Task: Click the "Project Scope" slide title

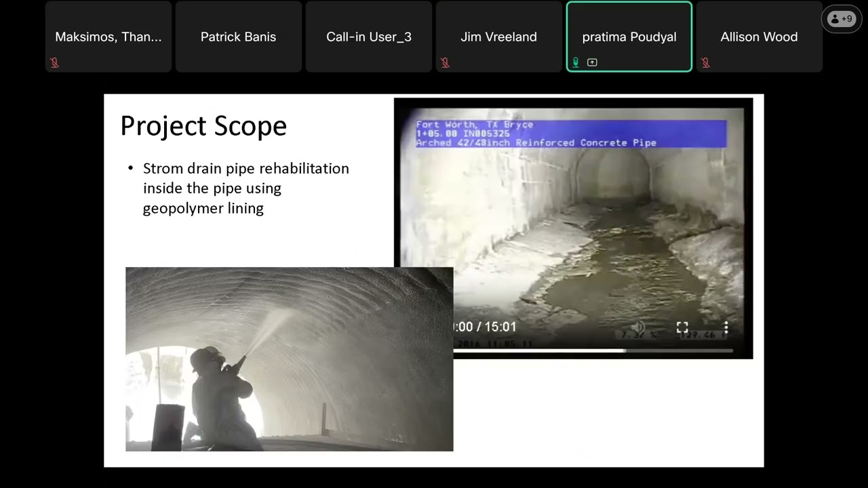Action: click(x=203, y=127)
